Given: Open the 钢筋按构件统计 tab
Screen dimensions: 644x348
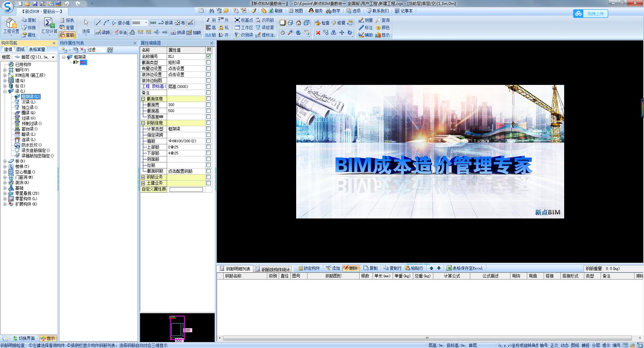Looking at the screenshot, I should click(x=272, y=269).
